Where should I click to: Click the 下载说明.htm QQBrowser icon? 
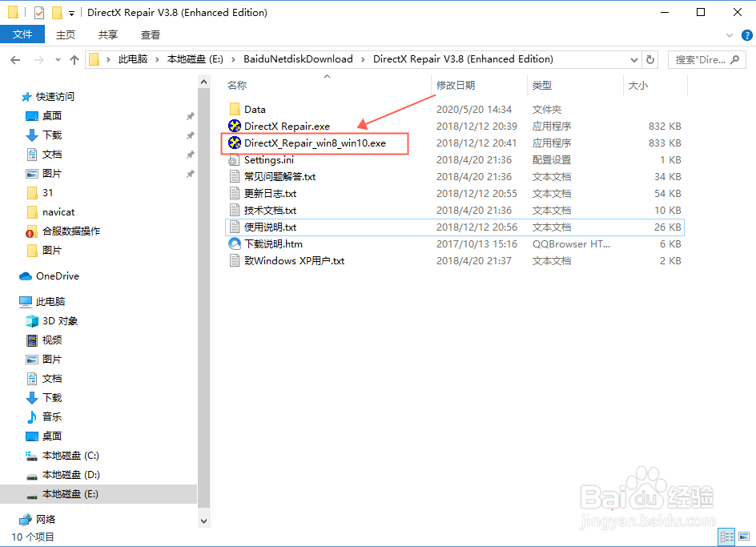(x=235, y=244)
